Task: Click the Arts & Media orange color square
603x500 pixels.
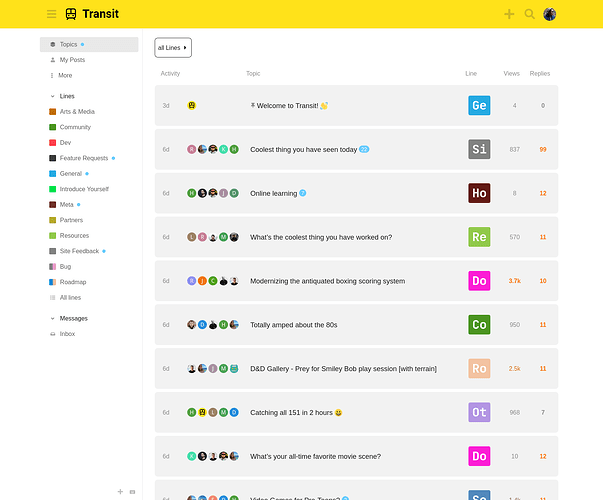Action: point(53,112)
